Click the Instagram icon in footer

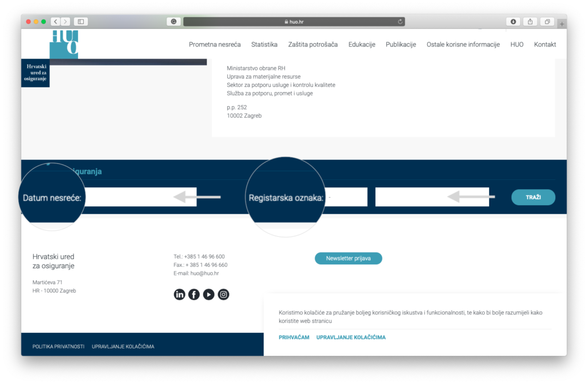[223, 294]
